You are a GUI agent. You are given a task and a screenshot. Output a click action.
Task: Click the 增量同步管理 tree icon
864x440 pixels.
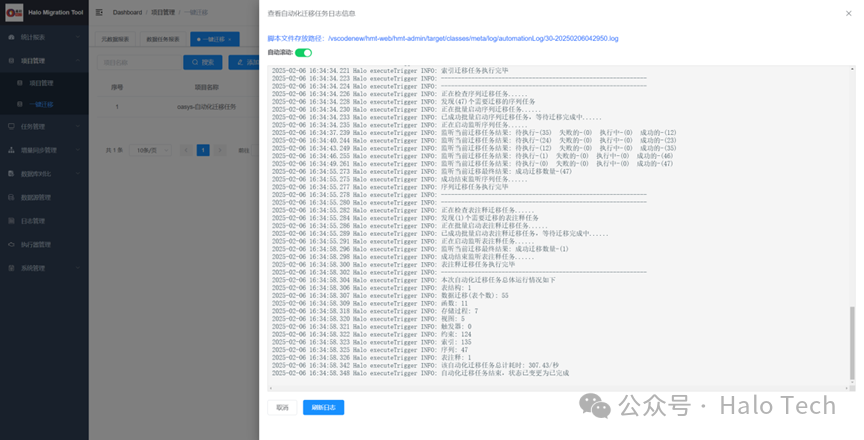click(x=12, y=150)
